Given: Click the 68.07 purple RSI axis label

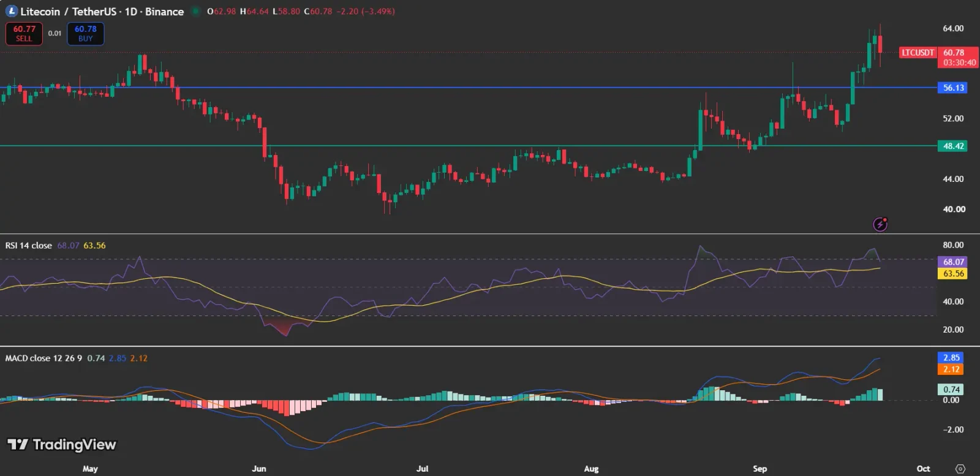Looking at the screenshot, I should 953,262.
